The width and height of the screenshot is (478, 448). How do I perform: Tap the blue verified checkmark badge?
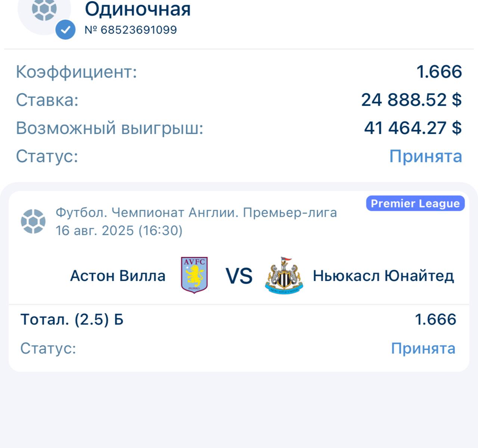[65, 29]
